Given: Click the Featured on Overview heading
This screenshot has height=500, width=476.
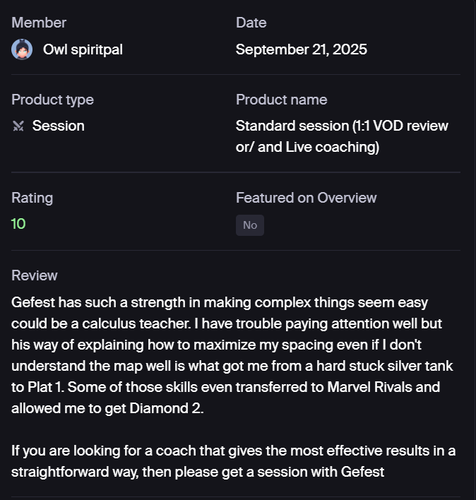Looking at the screenshot, I should coord(306,198).
